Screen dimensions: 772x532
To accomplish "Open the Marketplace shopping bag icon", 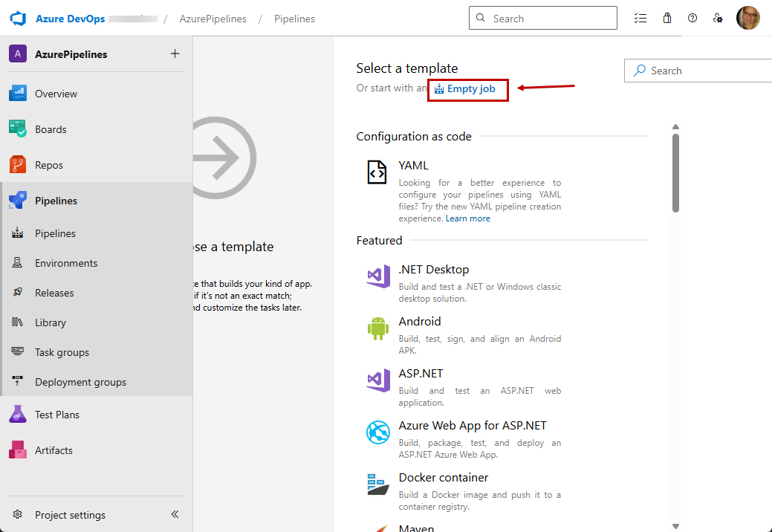I will click(x=667, y=19).
